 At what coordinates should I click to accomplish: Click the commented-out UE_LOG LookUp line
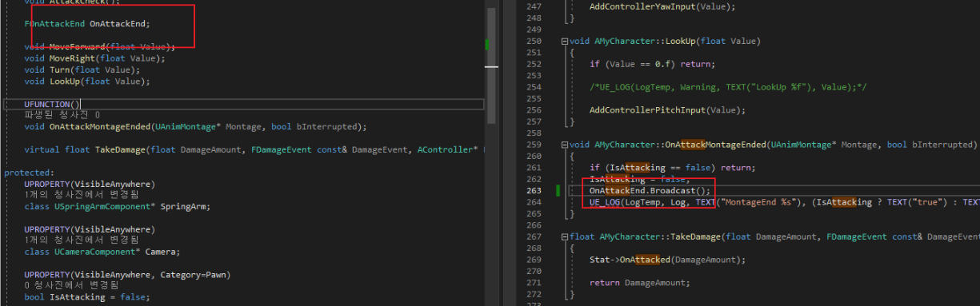coord(728,87)
